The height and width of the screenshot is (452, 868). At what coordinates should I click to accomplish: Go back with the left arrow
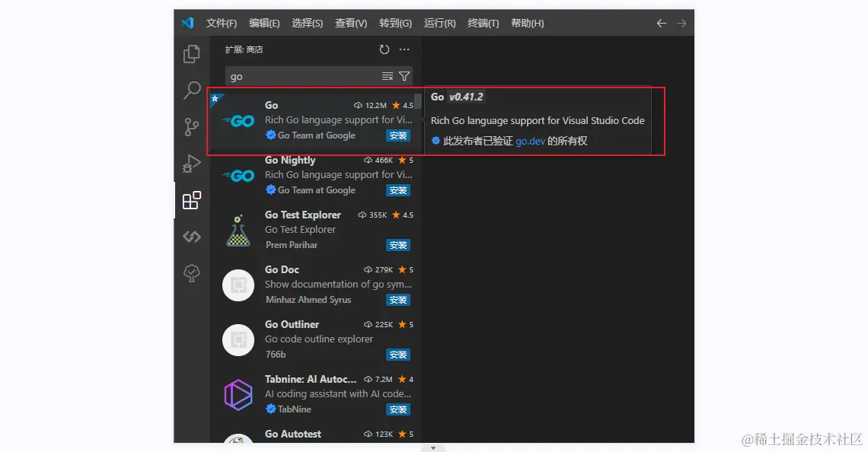[661, 24]
